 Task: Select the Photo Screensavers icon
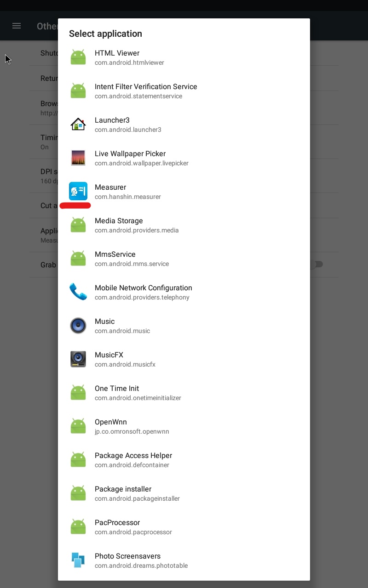(78, 560)
